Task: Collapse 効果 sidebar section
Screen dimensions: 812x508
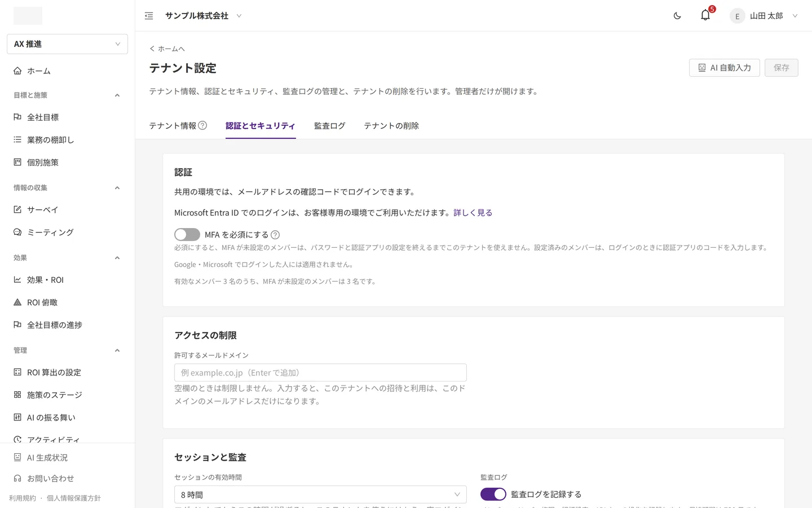Action: [x=117, y=258]
